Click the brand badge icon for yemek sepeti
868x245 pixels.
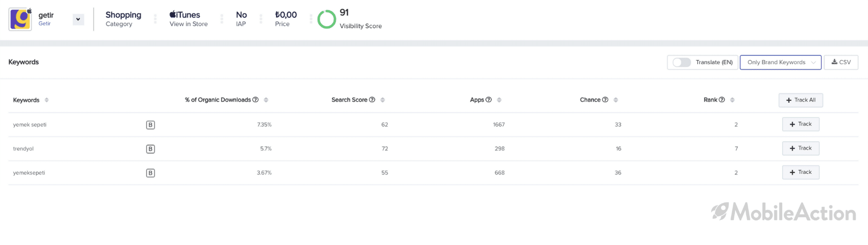pyautogui.click(x=150, y=125)
